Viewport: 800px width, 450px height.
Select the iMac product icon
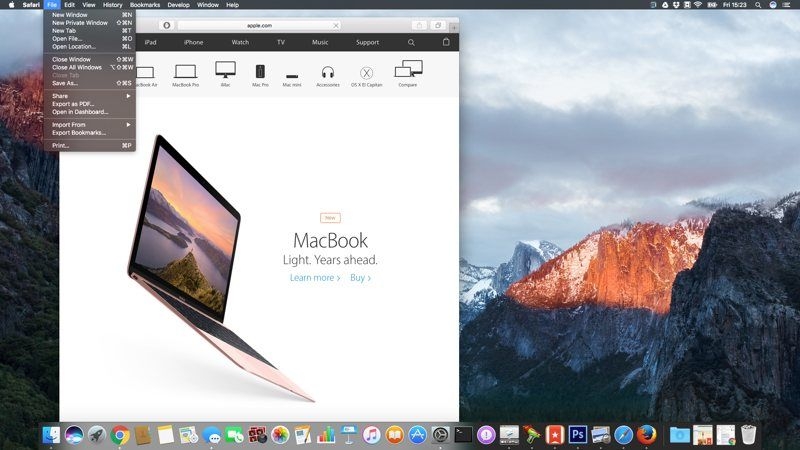226,74
